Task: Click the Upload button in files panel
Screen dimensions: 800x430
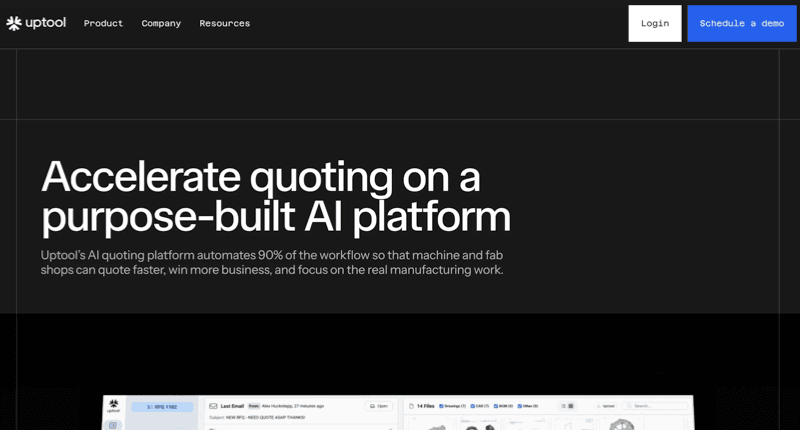Action: [606, 406]
